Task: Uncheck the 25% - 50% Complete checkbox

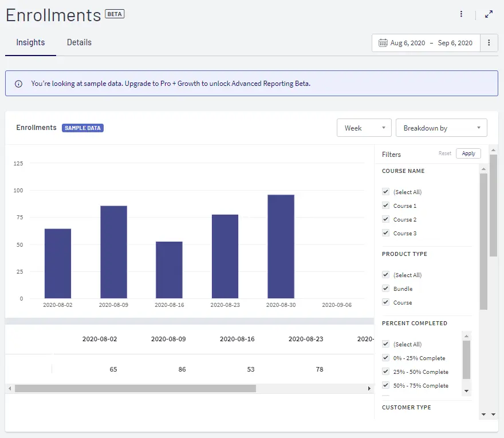Action: pyautogui.click(x=385, y=372)
